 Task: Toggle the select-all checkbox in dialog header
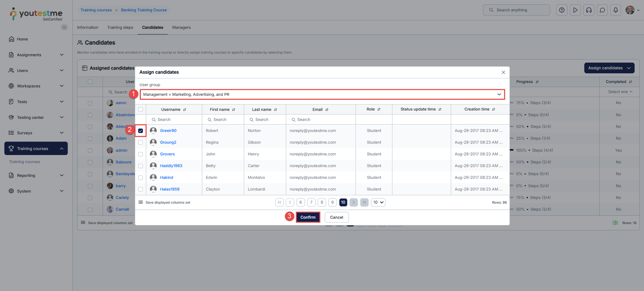[140, 109]
